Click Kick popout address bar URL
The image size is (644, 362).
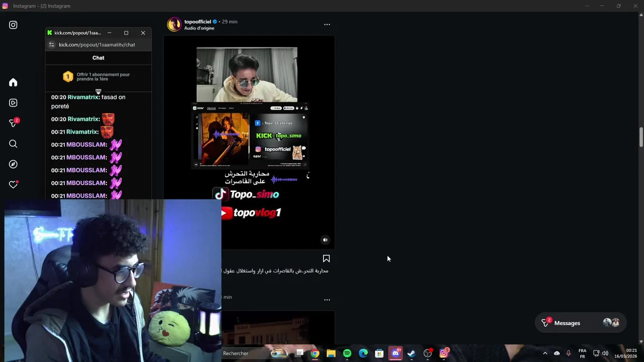[97, 45]
